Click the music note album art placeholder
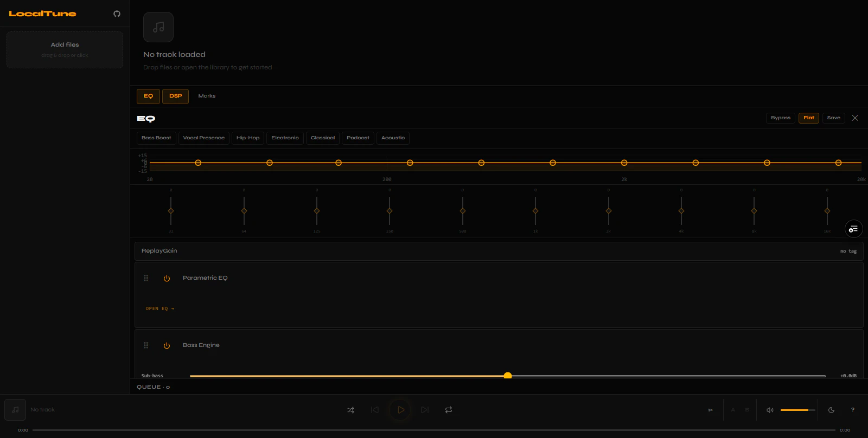This screenshot has width=868, height=438. 158,27
